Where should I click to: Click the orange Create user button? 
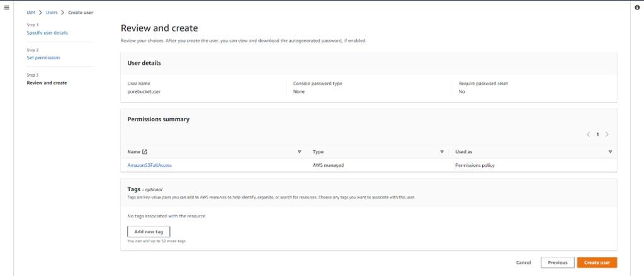click(x=597, y=262)
